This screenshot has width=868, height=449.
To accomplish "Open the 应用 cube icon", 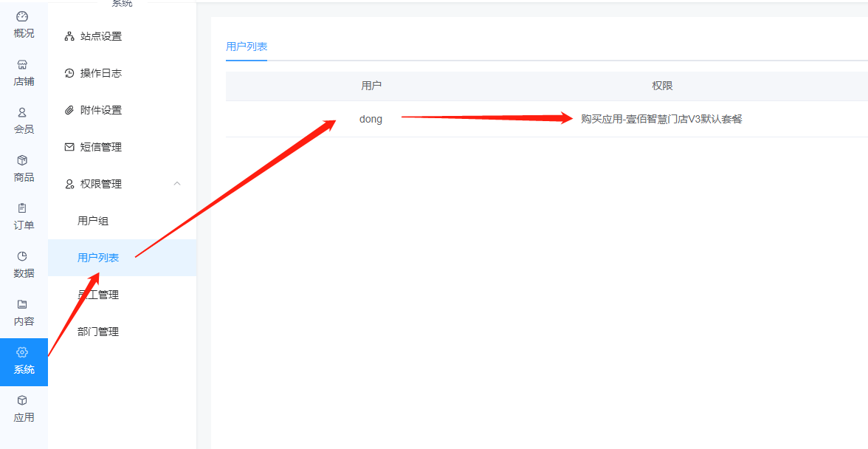I will click(x=22, y=400).
